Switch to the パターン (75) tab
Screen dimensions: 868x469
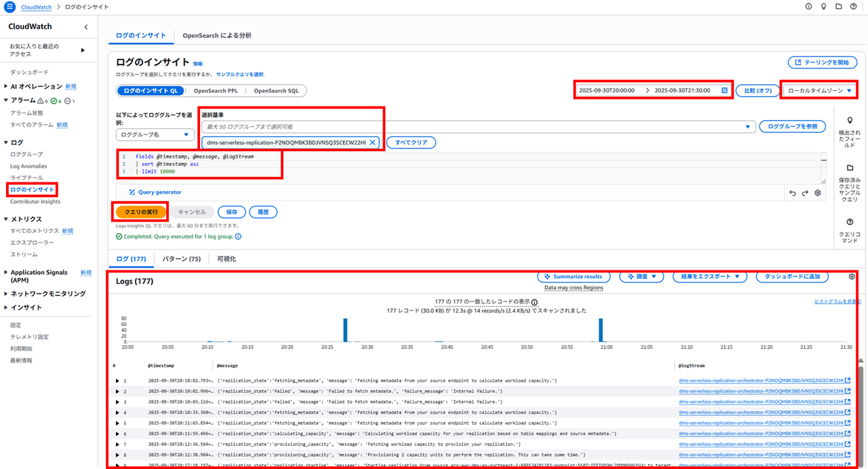181,259
